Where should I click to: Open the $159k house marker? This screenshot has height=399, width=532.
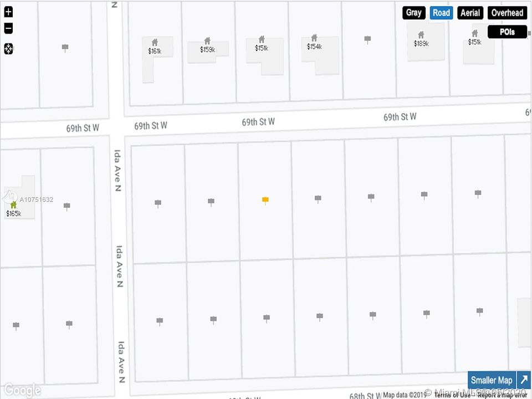tap(207, 45)
